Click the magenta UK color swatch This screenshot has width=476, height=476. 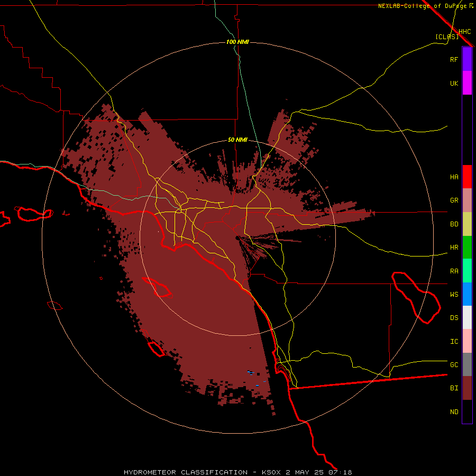[467, 83]
